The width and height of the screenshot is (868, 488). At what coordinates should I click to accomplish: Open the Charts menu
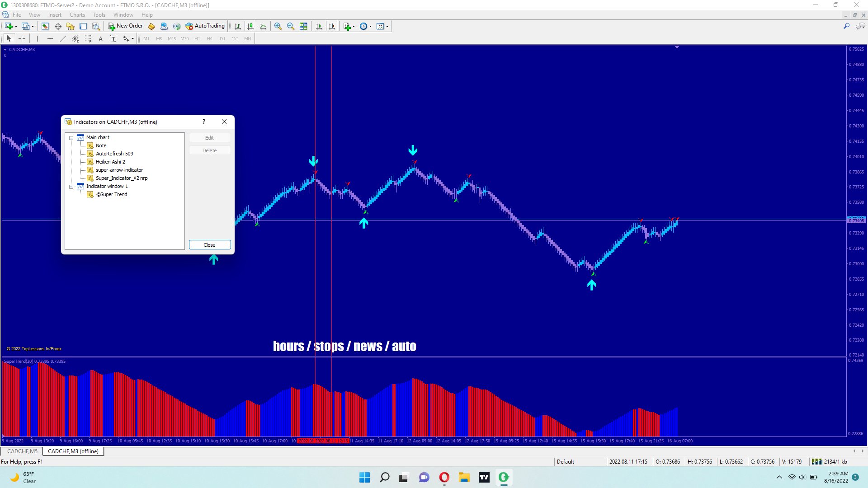pos(77,15)
